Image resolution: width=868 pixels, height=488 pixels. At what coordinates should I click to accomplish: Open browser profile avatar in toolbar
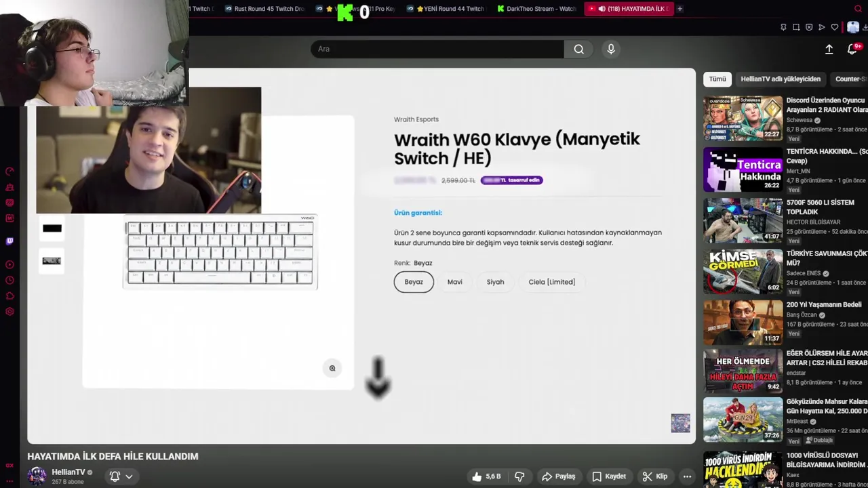[853, 27]
